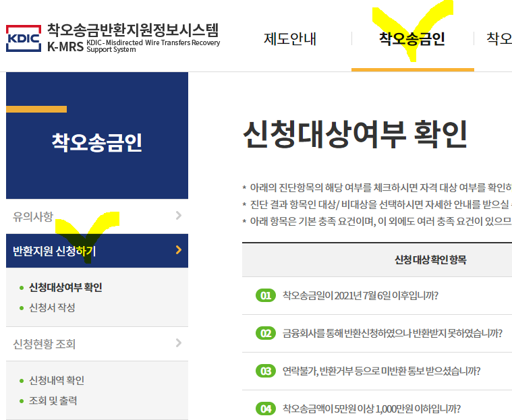Select the 착오송금인 top menu tab

[x=412, y=38]
